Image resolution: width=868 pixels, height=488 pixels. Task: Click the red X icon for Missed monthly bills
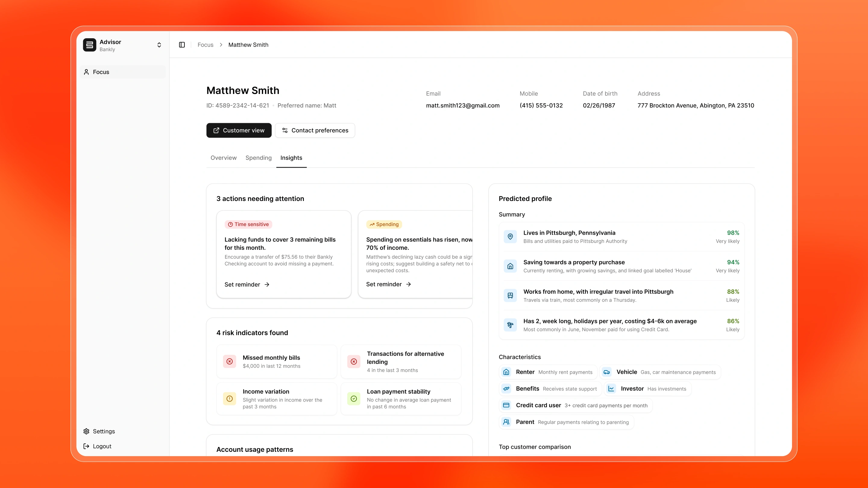tap(229, 361)
